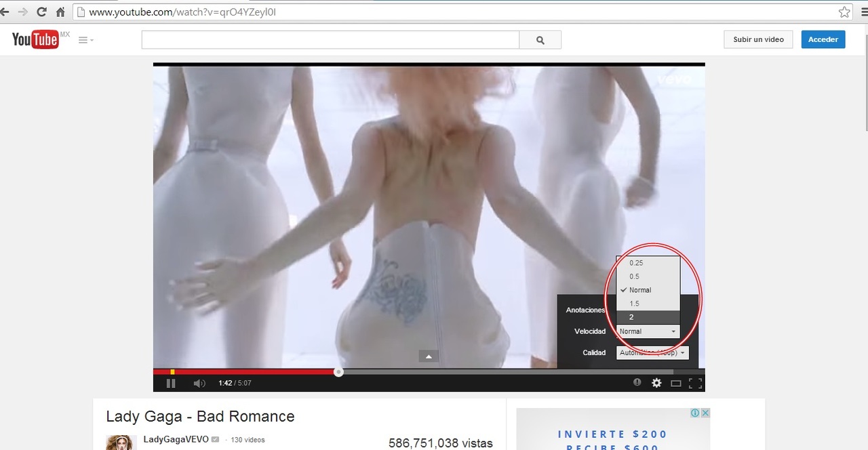The image size is (868, 450).
Task: Open the player settings gear
Action: pos(656,383)
